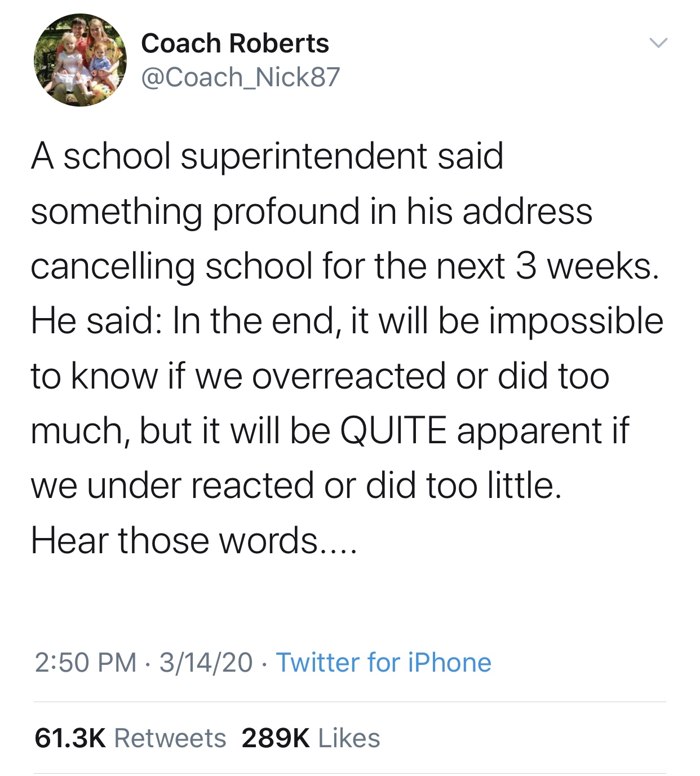Click the Twitter for iPhone source link
Screen dimensions: 700x776
tap(383, 662)
